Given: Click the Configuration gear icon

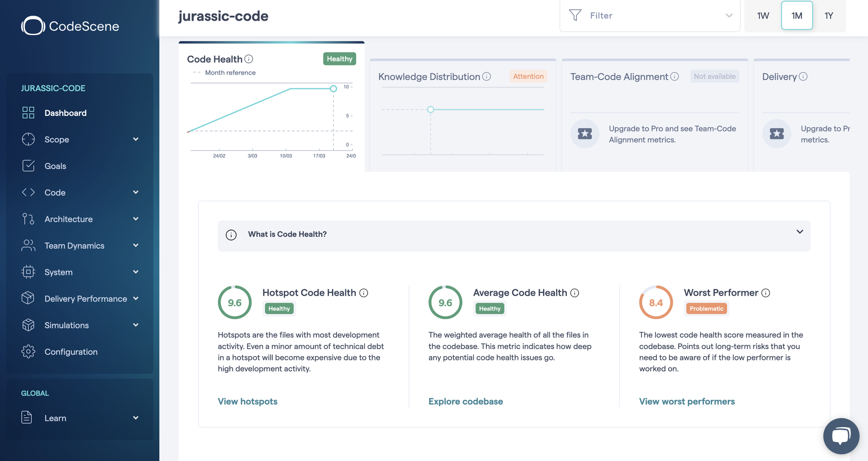Looking at the screenshot, I should click(28, 352).
